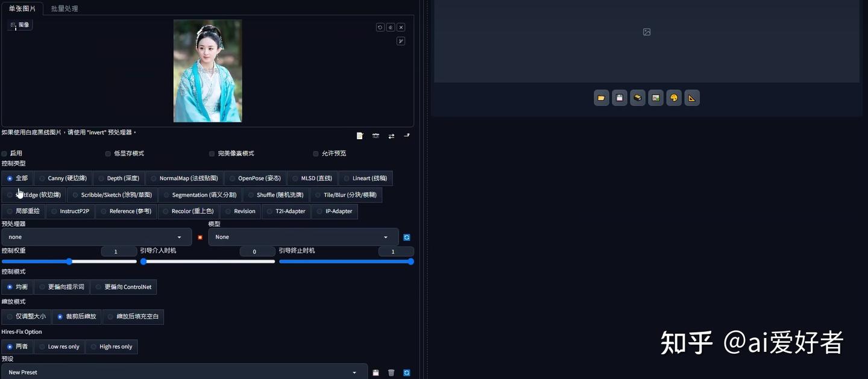Click the 引导介入时机 slider

tap(208, 262)
